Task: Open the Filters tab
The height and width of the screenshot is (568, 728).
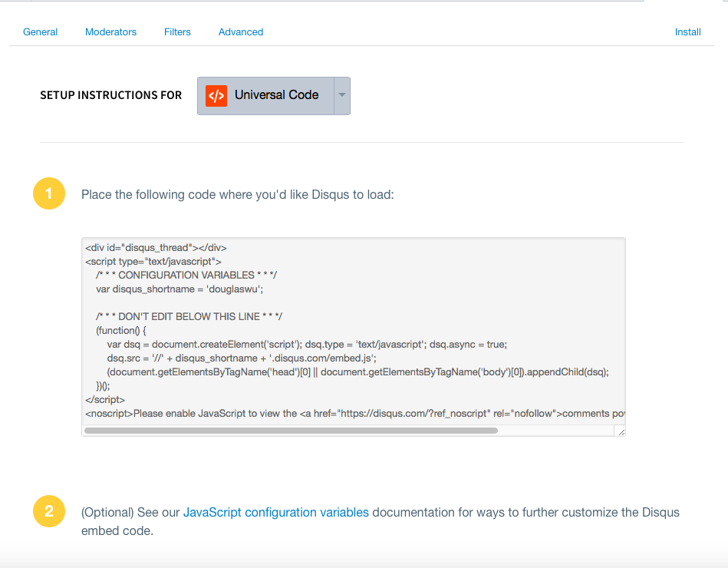Action: (177, 32)
